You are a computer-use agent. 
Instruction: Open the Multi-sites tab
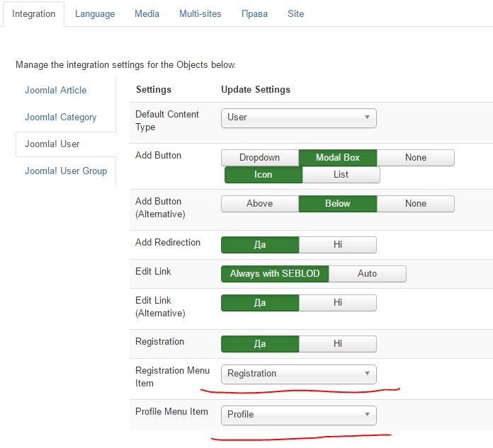click(200, 14)
